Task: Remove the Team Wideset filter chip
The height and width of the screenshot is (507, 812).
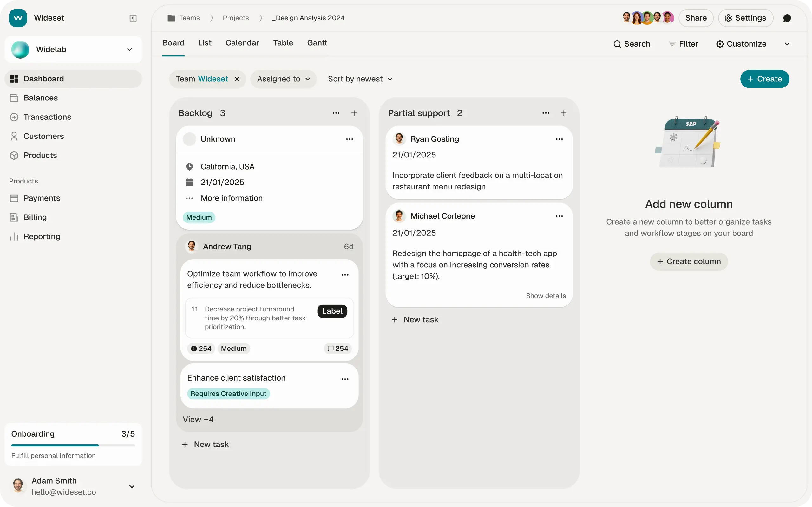Action: [x=237, y=79]
